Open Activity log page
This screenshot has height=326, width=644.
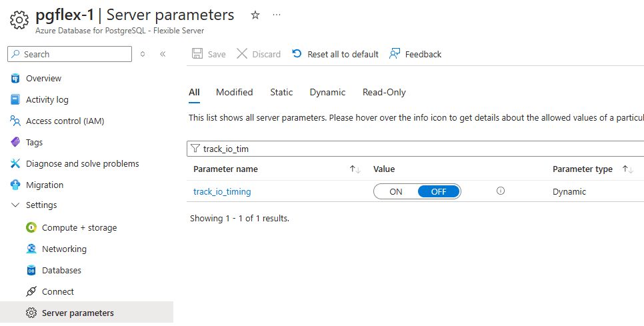(47, 100)
